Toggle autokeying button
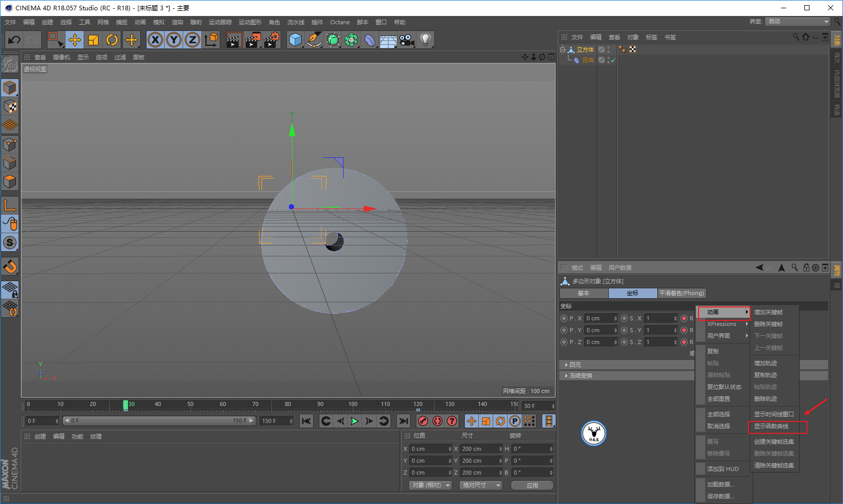This screenshot has width=843, height=504. click(x=437, y=421)
